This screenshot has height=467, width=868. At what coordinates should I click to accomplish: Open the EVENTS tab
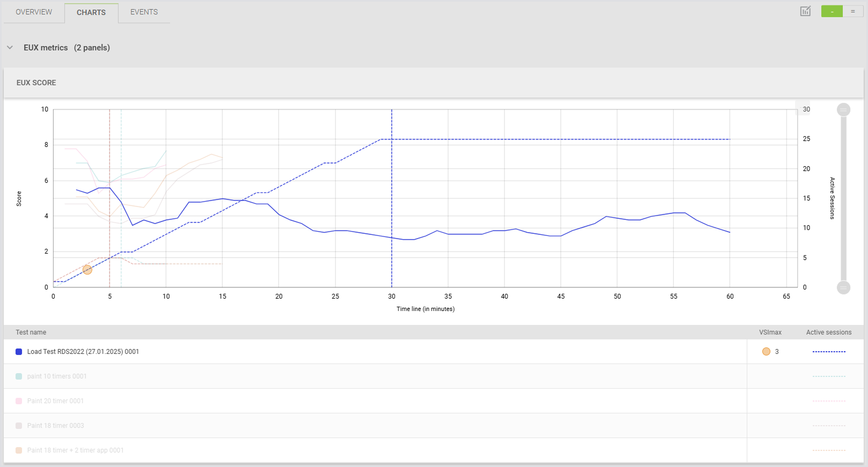click(144, 12)
